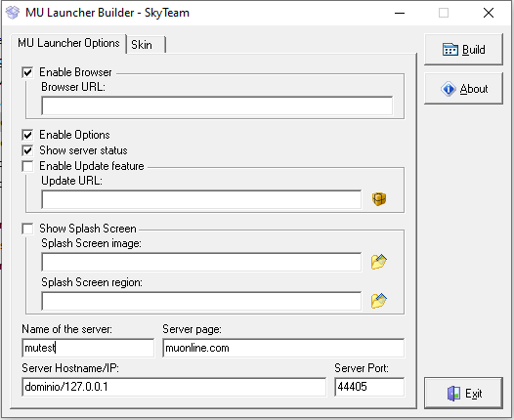Check the Show Splash Screen option
Image resolution: width=514 pixels, height=420 pixels.
(28, 229)
